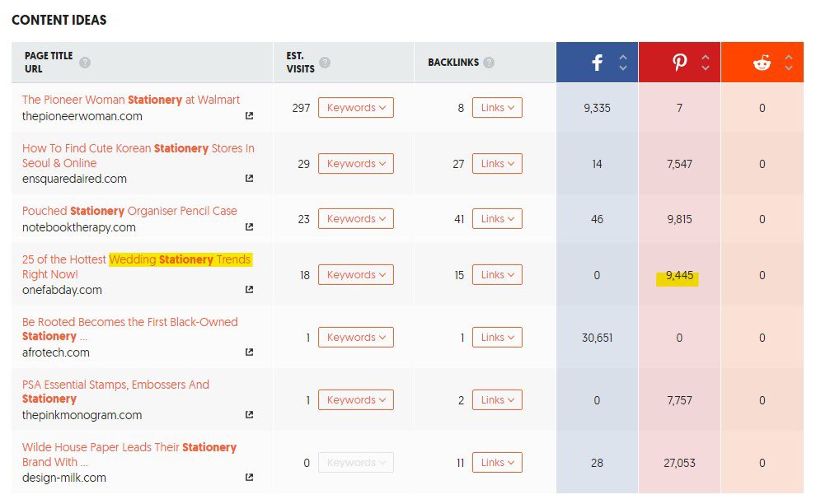Expand Keywords dropdown for Wedding Stationery Trends row

point(356,274)
